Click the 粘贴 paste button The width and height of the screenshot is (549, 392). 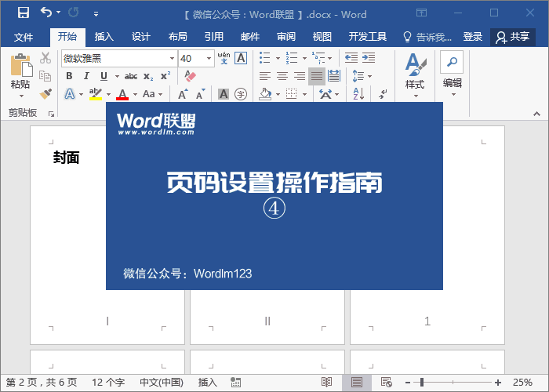point(20,75)
